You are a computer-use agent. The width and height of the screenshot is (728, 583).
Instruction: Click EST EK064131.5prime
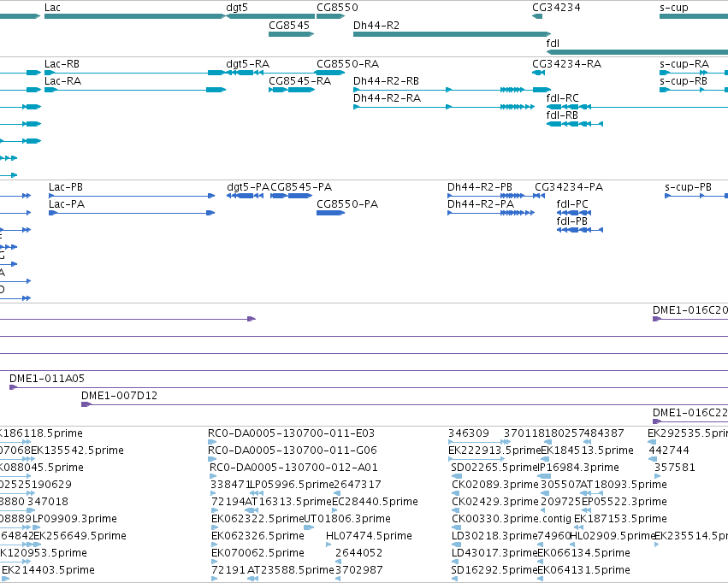[x=583, y=570]
